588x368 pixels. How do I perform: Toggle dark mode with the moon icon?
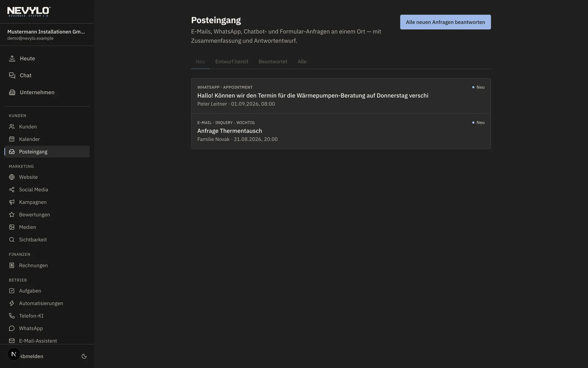[84, 356]
